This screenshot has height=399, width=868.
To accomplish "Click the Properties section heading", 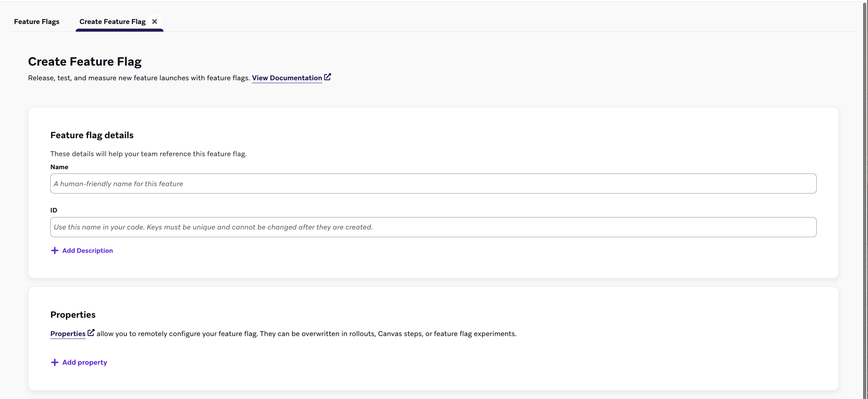I will tap(73, 314).
